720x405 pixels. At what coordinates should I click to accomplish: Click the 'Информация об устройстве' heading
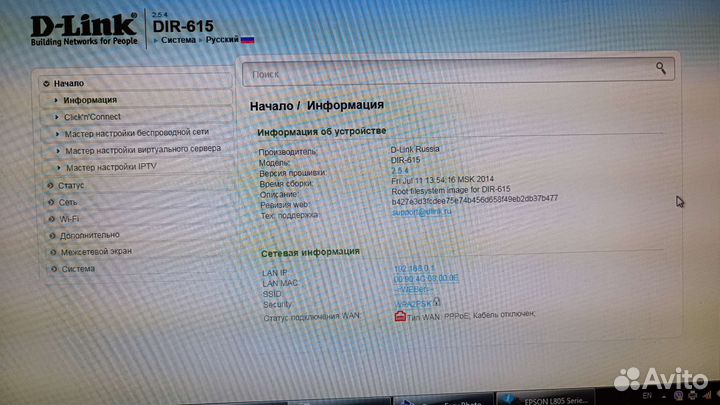tap(321, 132)
